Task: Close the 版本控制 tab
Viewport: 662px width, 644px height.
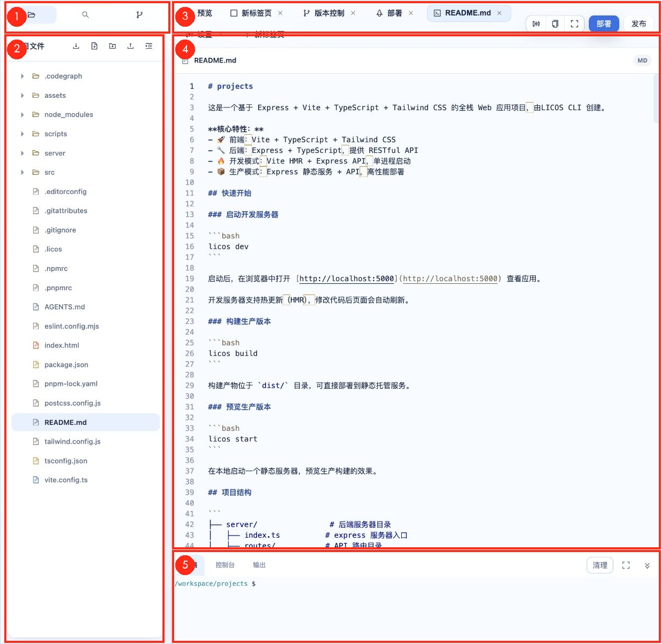Action: pyautogui.click(x=353, y=13)
